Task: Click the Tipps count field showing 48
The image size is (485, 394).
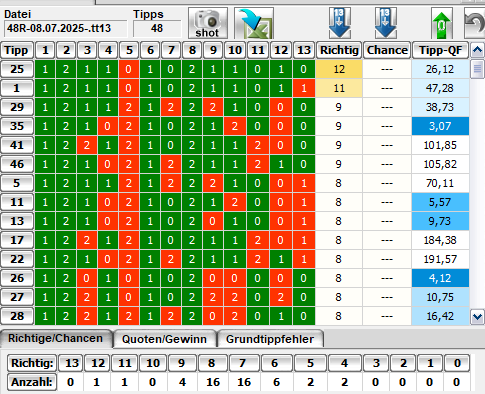Action: [157, 28]
